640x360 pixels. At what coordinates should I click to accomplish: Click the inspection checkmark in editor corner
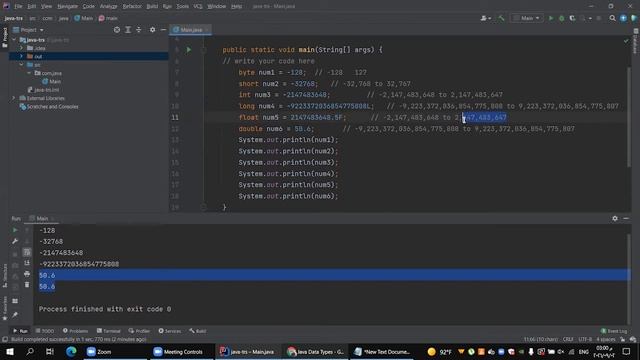[626, 41]
